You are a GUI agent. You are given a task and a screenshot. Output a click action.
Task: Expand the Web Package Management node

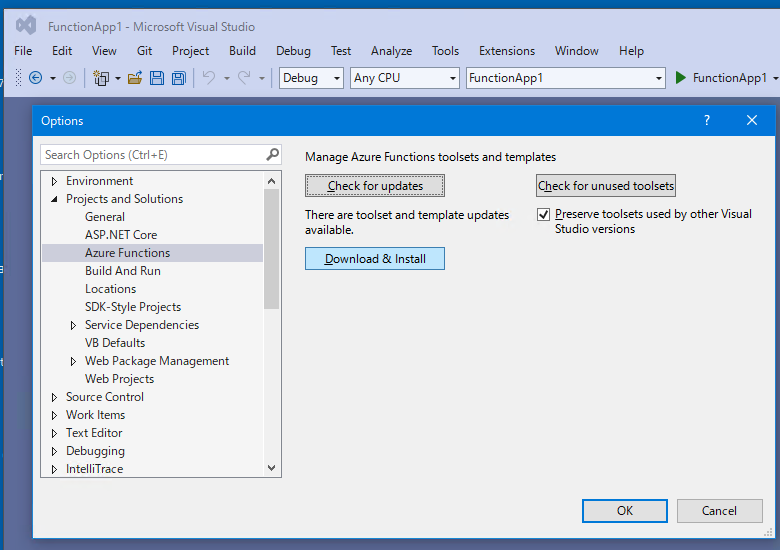pos(73,362)
